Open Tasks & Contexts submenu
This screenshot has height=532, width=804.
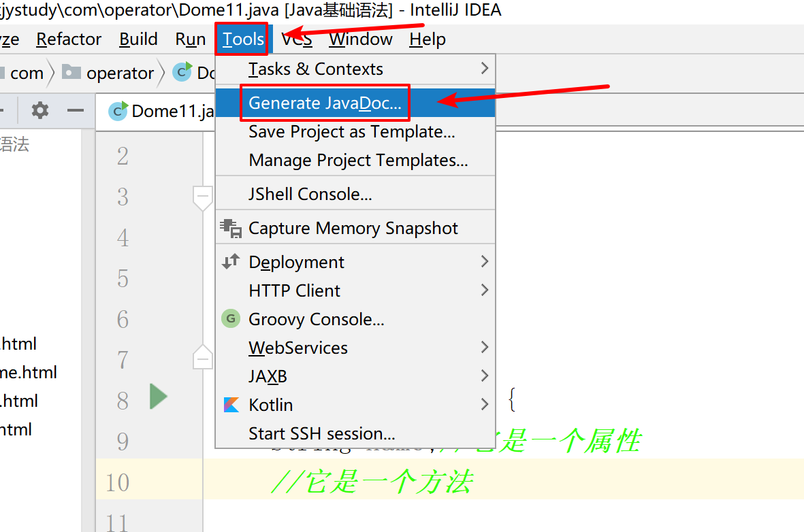(355, 69)
